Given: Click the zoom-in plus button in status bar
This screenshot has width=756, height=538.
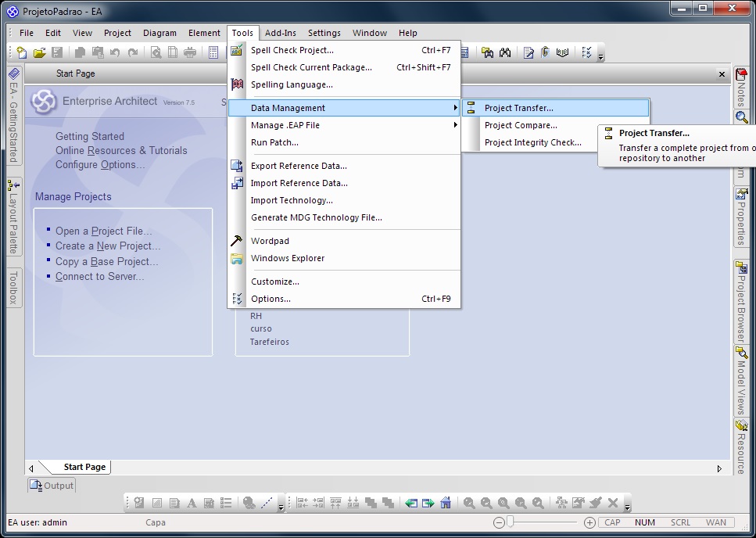Looking at the screenshot, I should click(x=590, y=522).
